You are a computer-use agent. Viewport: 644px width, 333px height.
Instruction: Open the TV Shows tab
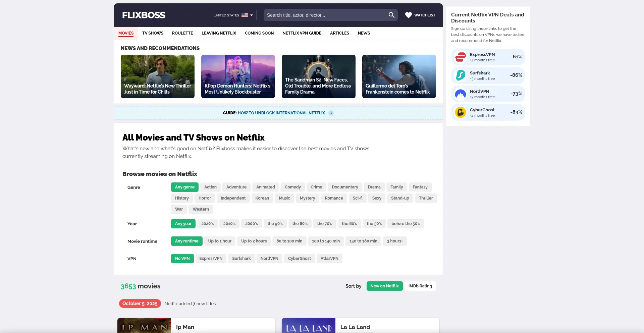tap(153, 33)
